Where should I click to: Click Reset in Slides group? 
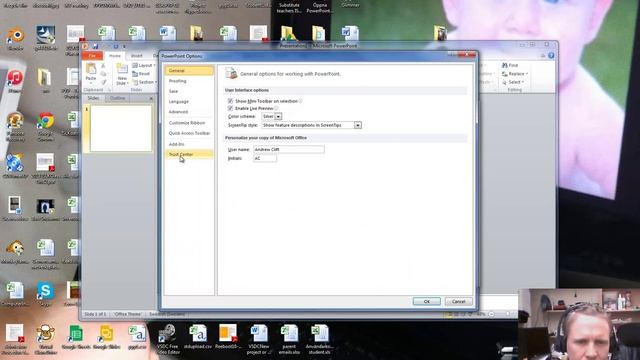pos(141,74)
